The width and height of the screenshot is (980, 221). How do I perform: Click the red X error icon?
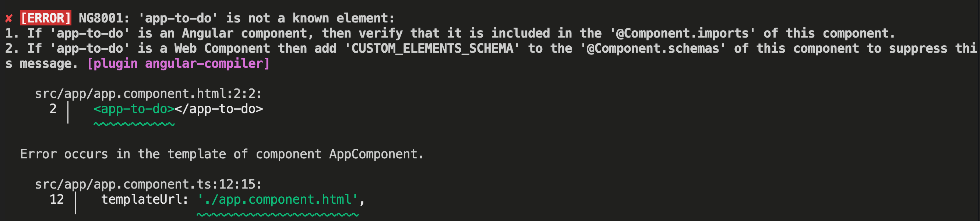[x=9, y=18]
